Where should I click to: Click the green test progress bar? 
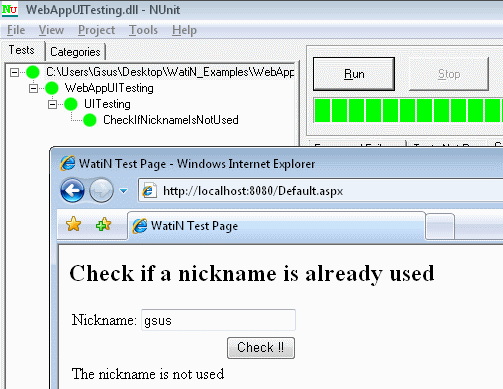[x=408, y=110]
